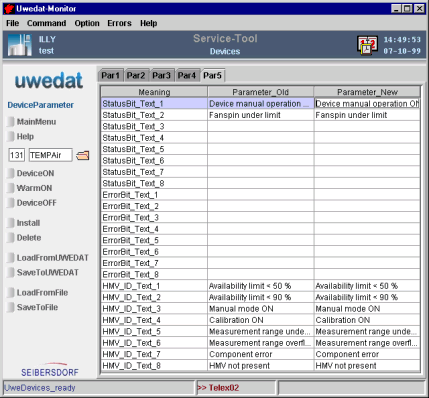Image resolution: width=429 pixels, height=398 pixels.
Task: Toggle the DeviceOFF sidebar button
Action: click(32, 203)
